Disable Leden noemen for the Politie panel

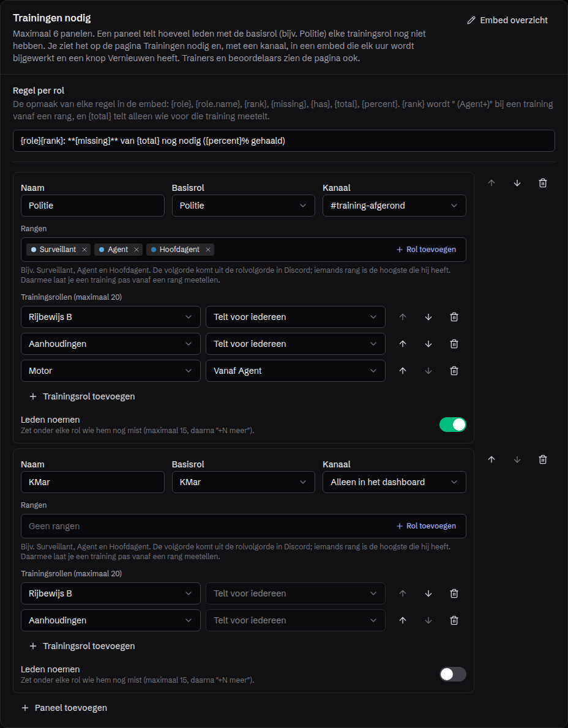pos(453,425)
